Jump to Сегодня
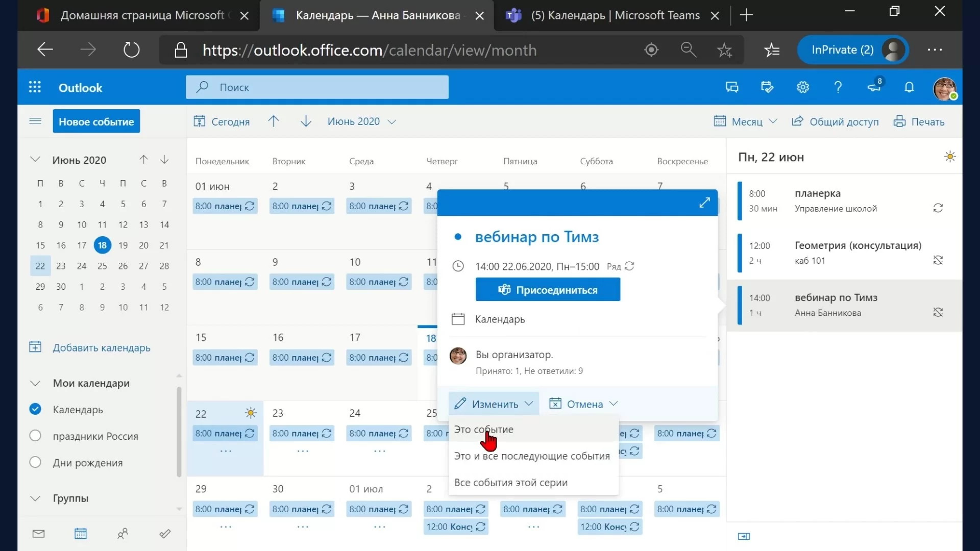This screenshot has height=551, width=980. 222,121
